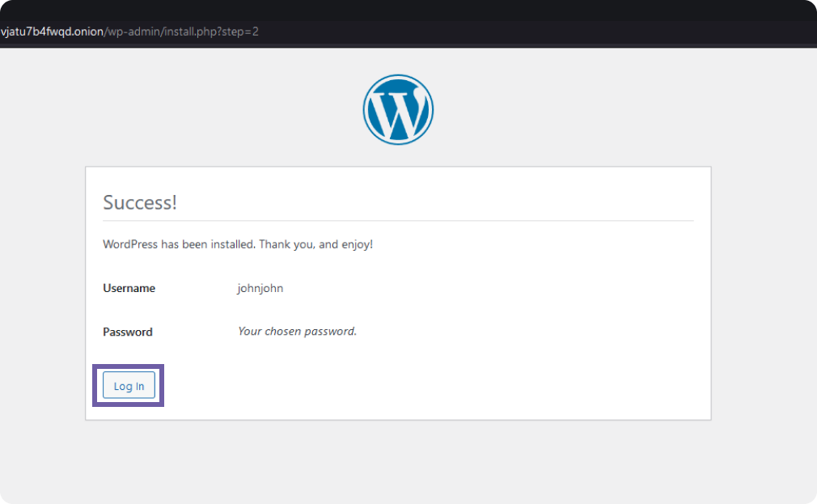Click the blue ring of WordPress logo
817x504 pixels.
point(366,109)
